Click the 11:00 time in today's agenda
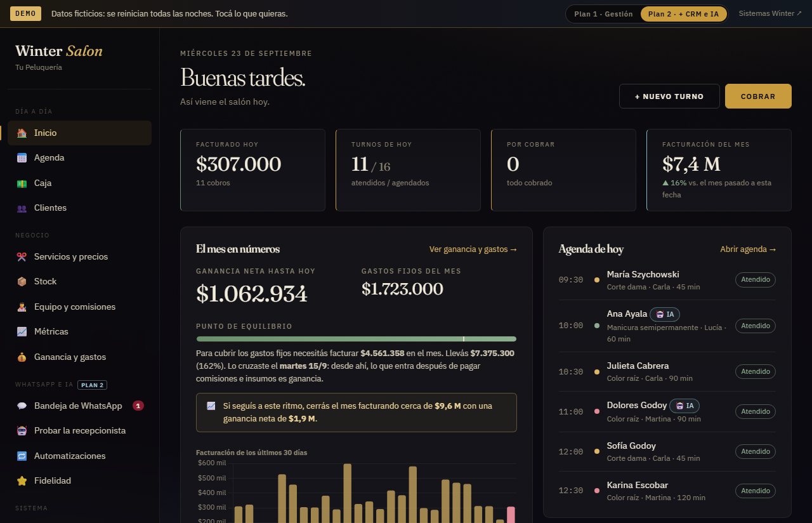The width and height of the screenshot is (812, 523). tap(571, 412)
